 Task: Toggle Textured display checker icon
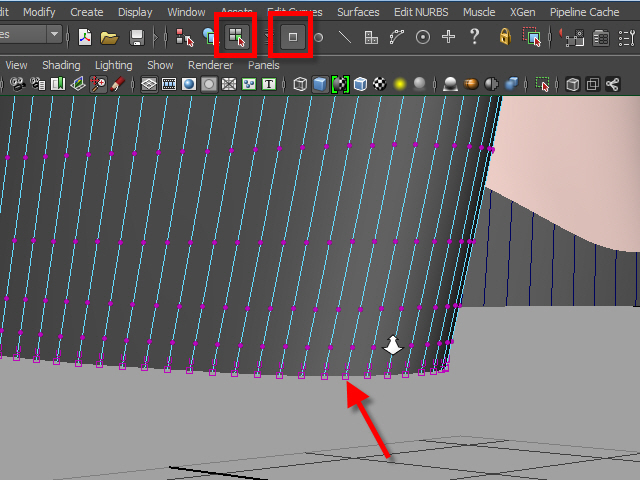(379, 85)
